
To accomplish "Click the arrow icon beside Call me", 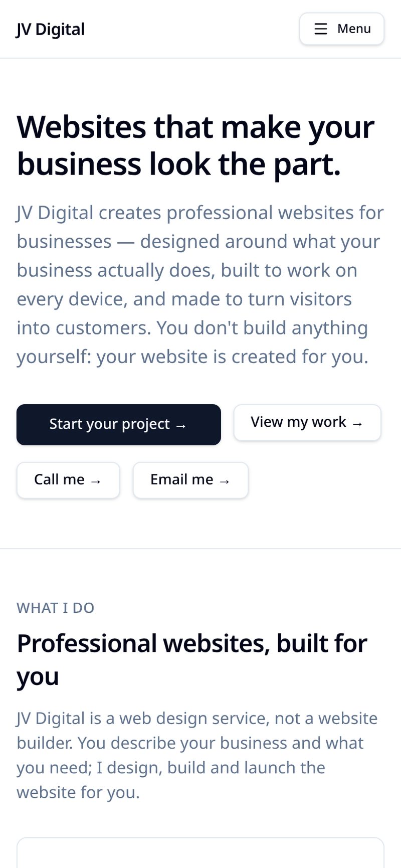I will [96, 481].
